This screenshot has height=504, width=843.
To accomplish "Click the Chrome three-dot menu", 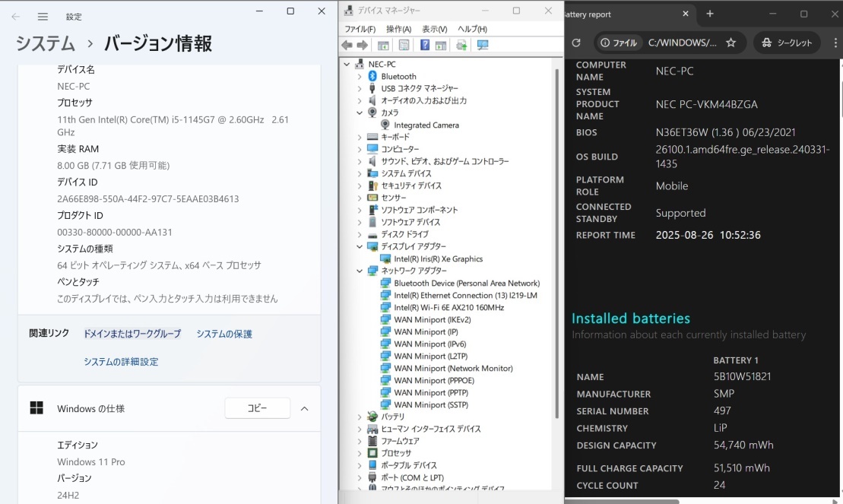I will point(829,43).
